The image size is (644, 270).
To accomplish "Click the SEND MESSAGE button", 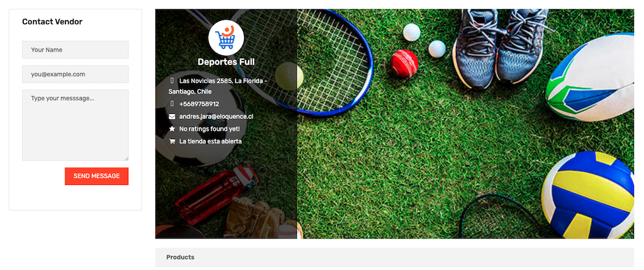I will pyautogui.click(x=96, y=176).
